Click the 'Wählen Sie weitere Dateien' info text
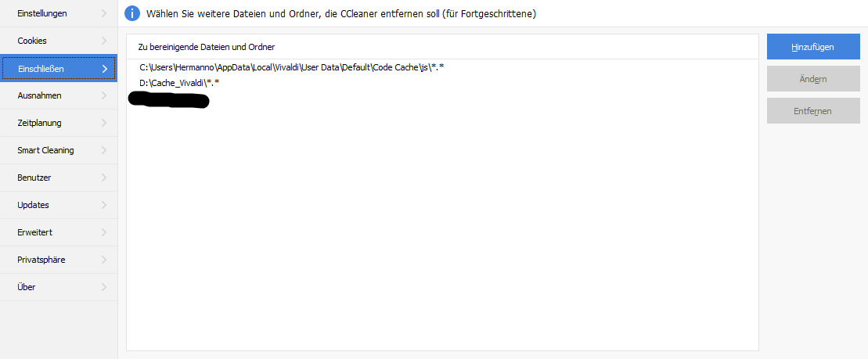The width and height of the screenshot is (868, 359). pyautogui.click(x=341, y=14)
